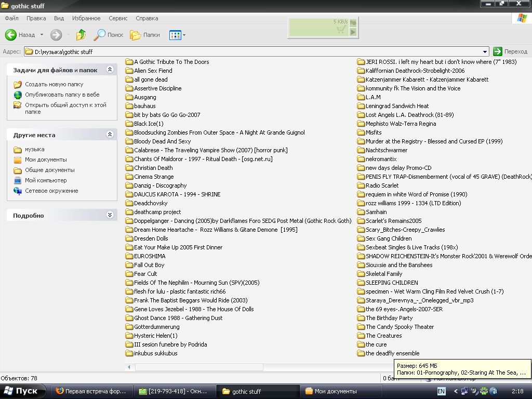Click Создать новую папку link
The image size is (532, 399).
click(x=54, y=84)
